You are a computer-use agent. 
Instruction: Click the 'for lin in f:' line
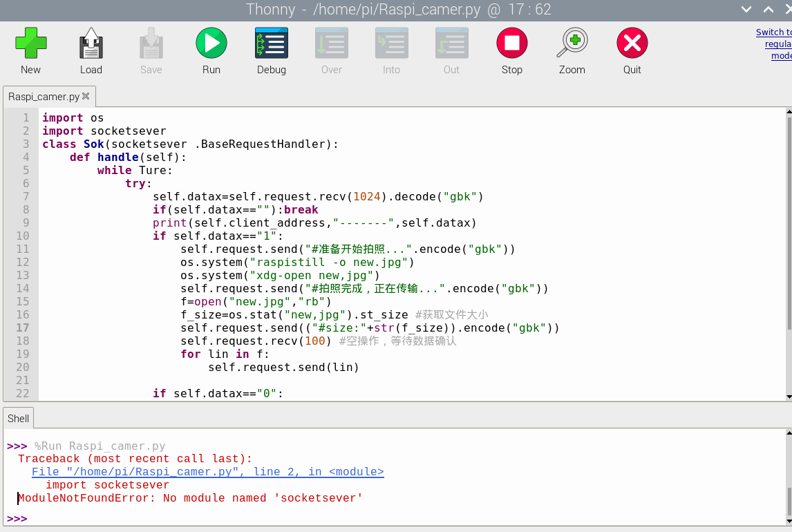pos(225,354)
